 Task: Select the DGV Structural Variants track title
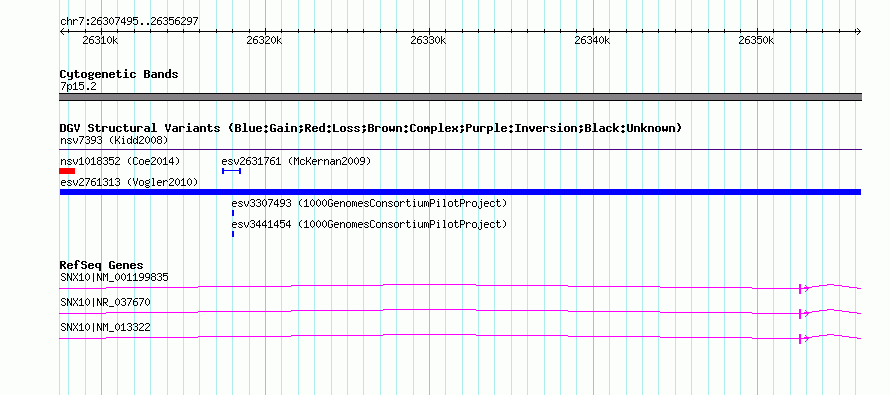coord(371,128)
